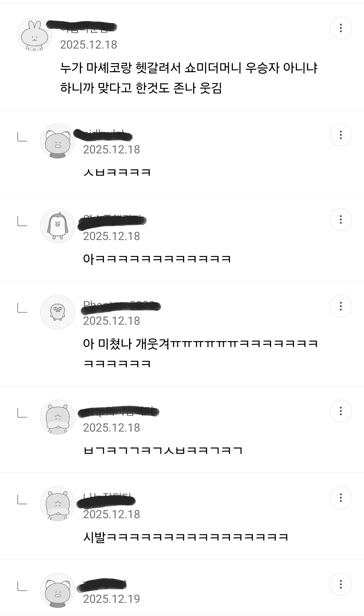Tap the redacted username of the top comment
The width and height of the screenshot is (364, 616).
click(x=82, y=26)
